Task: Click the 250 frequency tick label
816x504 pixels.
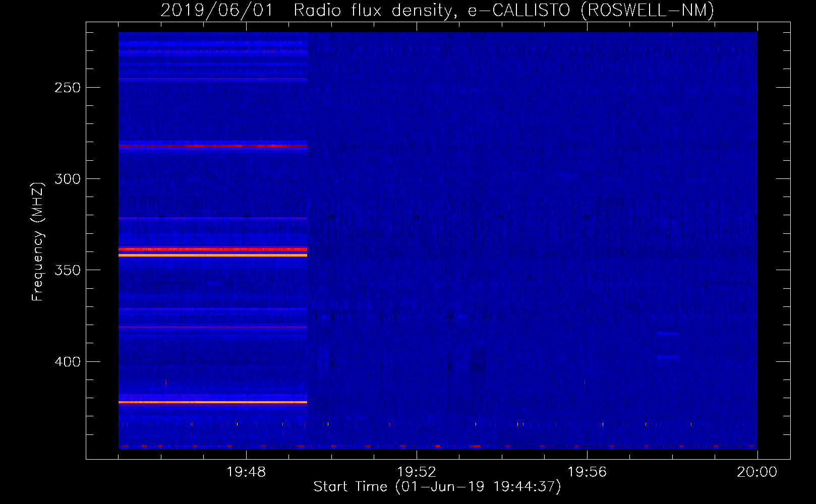Action: [68, 88]
